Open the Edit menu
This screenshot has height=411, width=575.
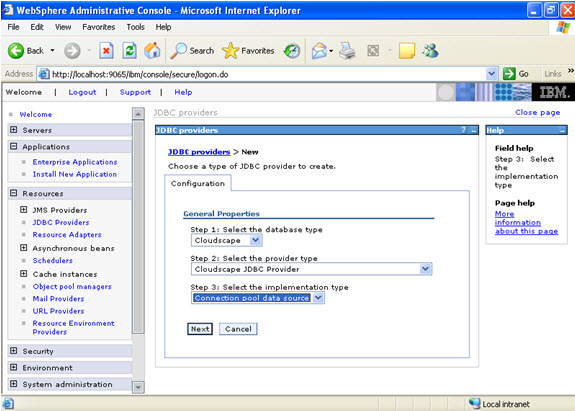[x=37, y=27]
